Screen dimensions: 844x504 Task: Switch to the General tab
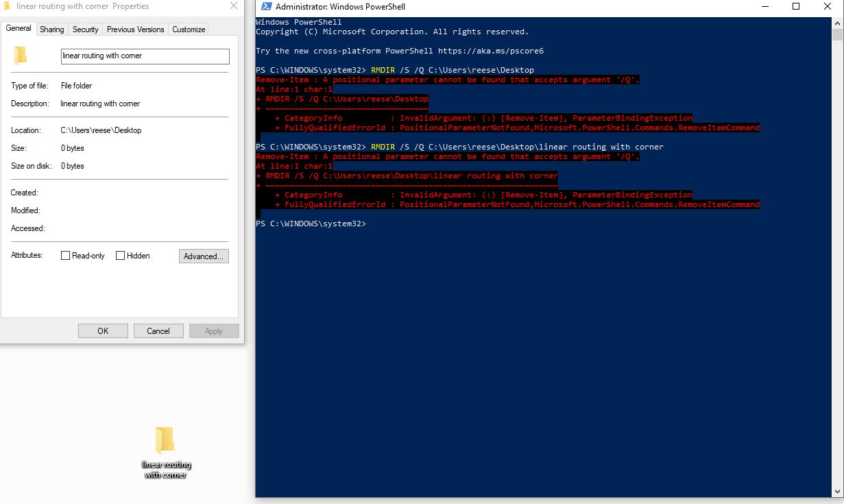point(19,29)
